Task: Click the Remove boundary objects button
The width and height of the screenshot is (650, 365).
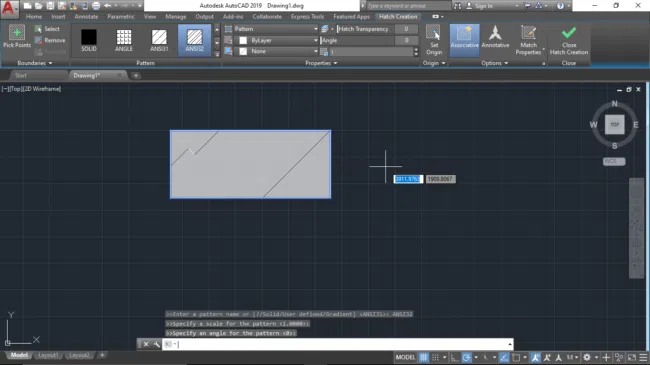Action: click(50, 40)
